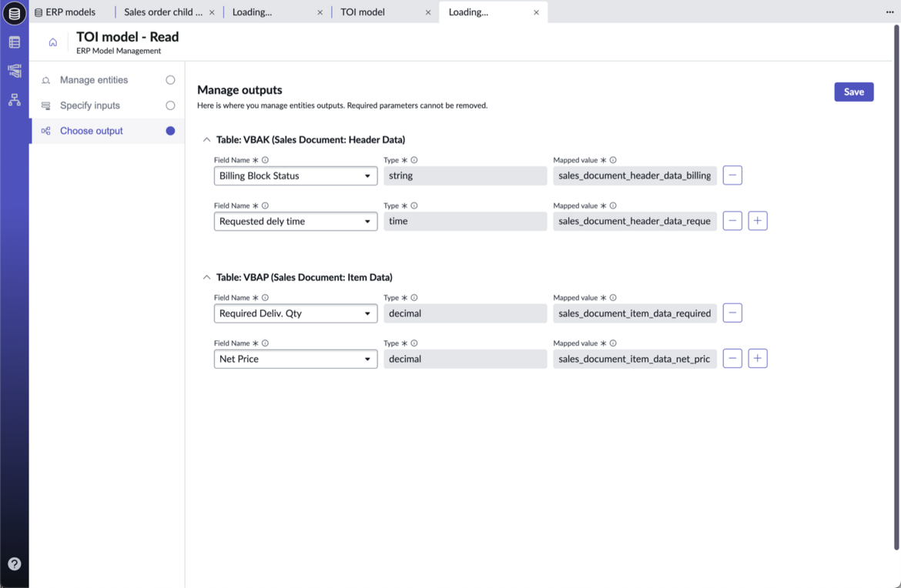The image size is (901, 588).
Task: Click the Manage outputs heading
Action: pos(239,89)
